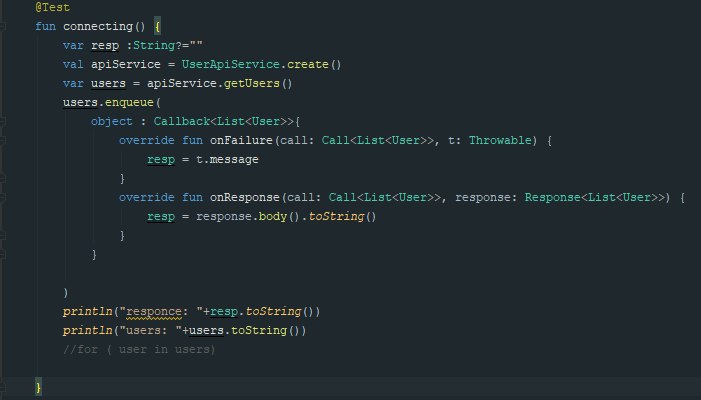Click override keyword on the onFailure line
Screen dimensions: 701x400
point(147,140)
